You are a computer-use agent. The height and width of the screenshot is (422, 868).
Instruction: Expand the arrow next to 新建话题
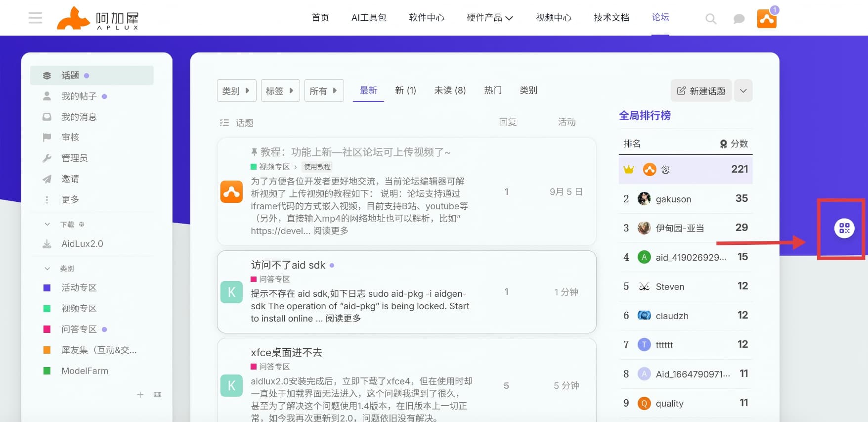pyautogui.click(x=743, y=91)
